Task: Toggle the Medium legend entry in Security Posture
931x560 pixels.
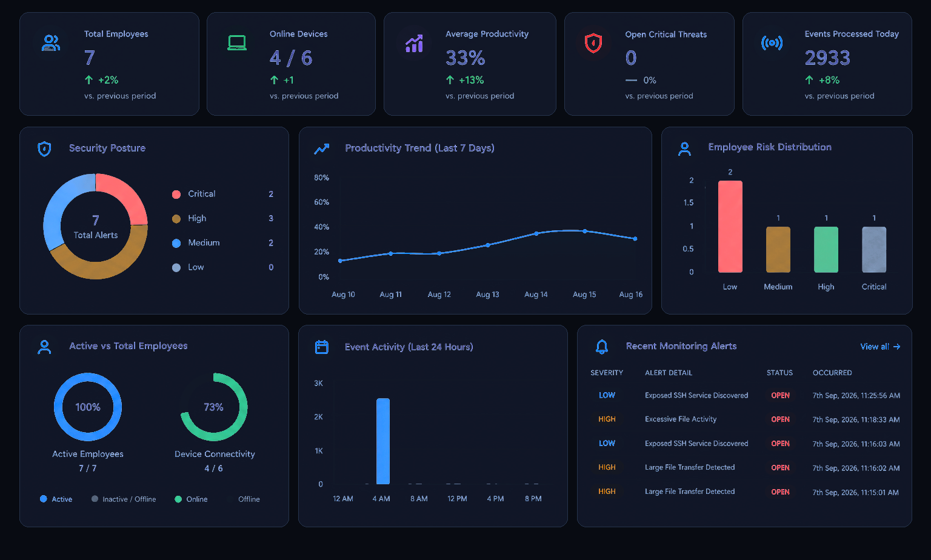Action: pyautogui.click(x=222, y=243)
